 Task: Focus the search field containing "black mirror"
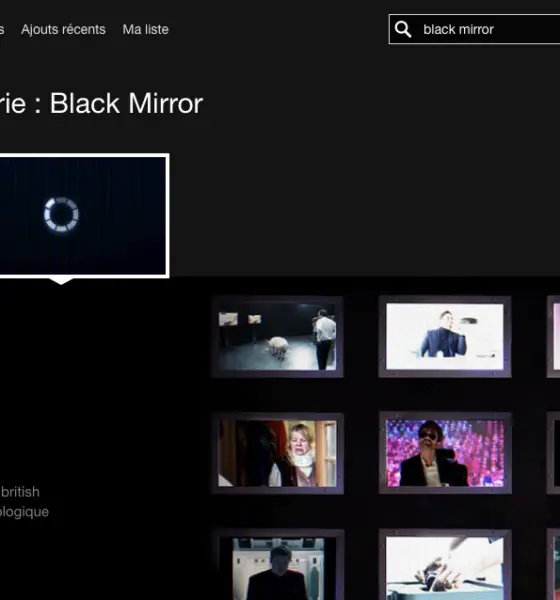[x=475, y=29]
